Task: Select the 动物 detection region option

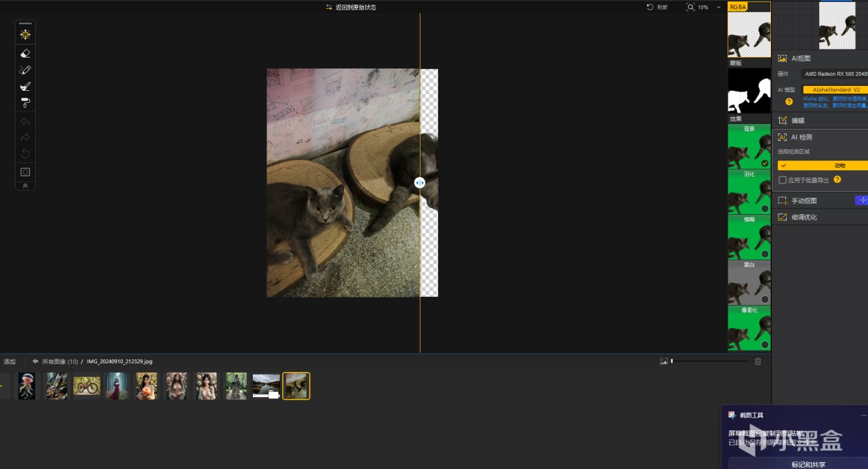Action: tap(823, 165)
